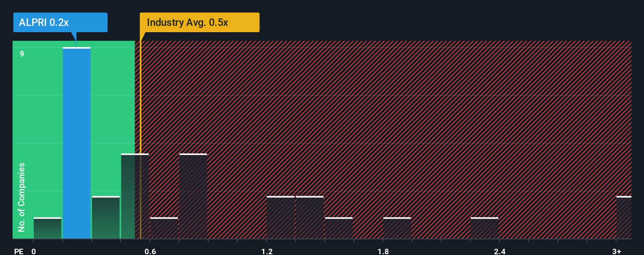Viewport: 644px width, 255px height.
Task: Click the short bar near PE 1.6
Action: (x=339, y=228)
